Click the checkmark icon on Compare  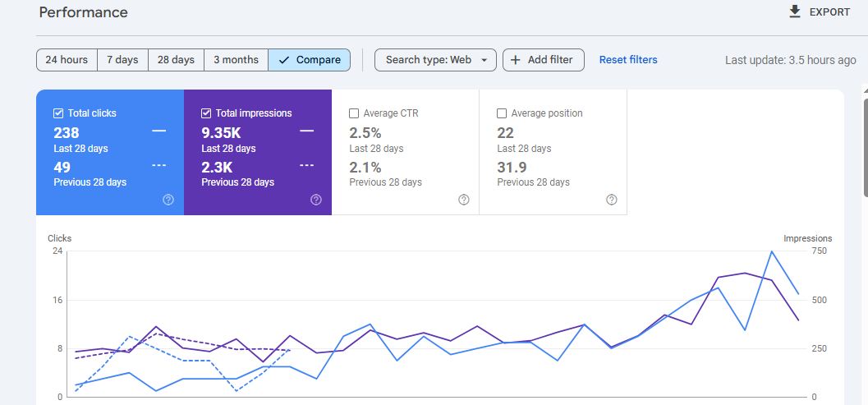click(284, 60)
